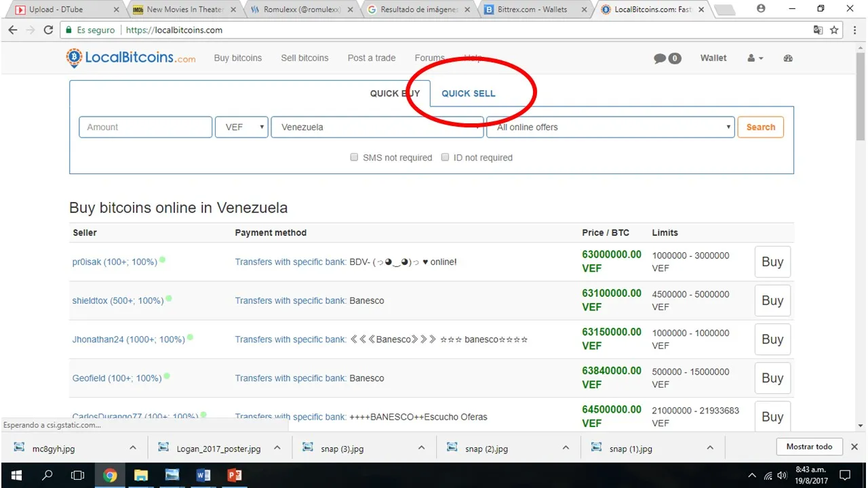Screen dimensions: 868x488
Task: Click the Amount input field
Action: click(146, 127)
